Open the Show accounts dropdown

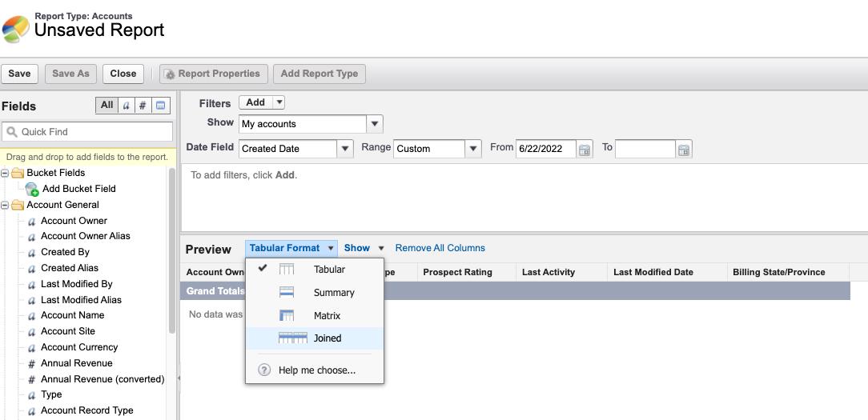(374, 124)
